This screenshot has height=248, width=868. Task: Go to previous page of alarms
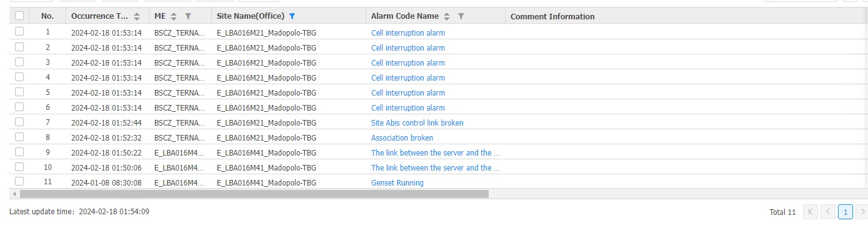(828, 212)
